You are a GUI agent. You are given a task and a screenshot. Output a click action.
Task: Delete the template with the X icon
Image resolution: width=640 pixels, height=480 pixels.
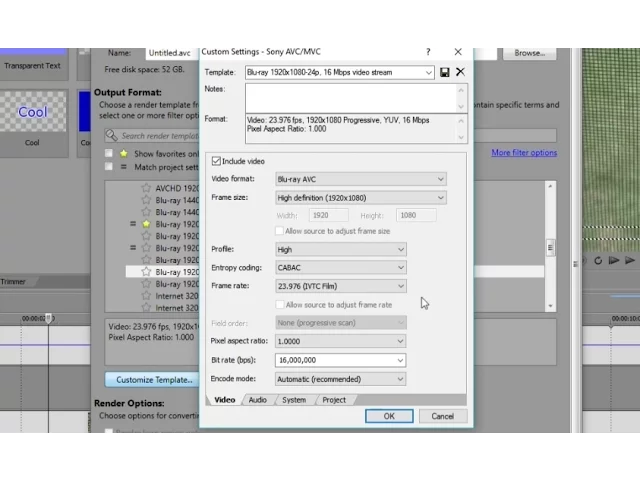point(460,72)
